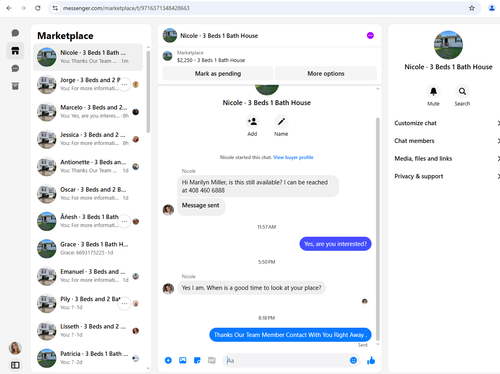Click Nicole's avatar beside 'Yes I am' message
Viewport: 500px width, 374px height.
[168, 288]
